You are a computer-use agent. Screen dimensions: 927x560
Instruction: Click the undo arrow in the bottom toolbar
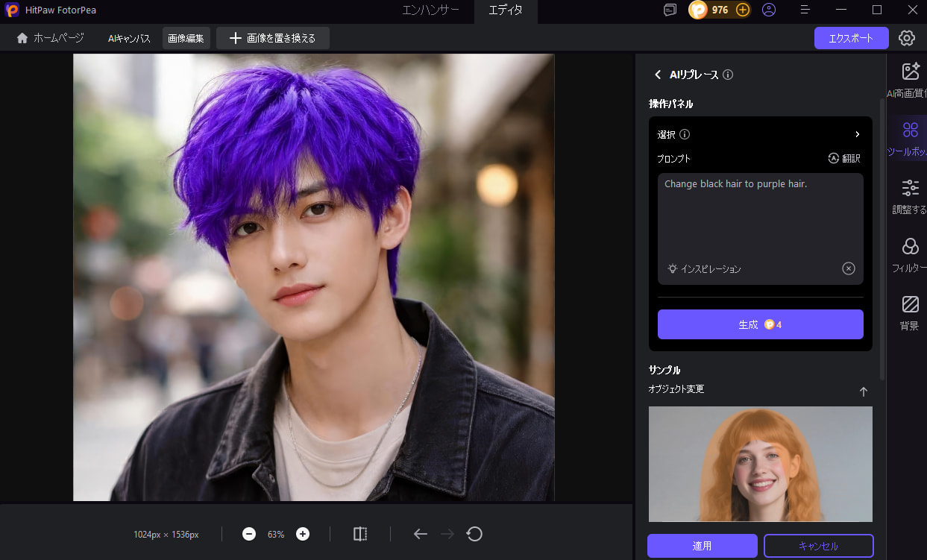click(x=420, y=534)
